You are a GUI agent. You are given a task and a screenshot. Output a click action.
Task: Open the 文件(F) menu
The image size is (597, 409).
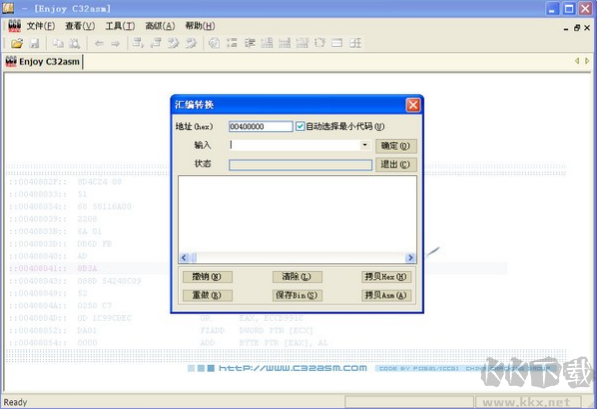click(41, 26)
